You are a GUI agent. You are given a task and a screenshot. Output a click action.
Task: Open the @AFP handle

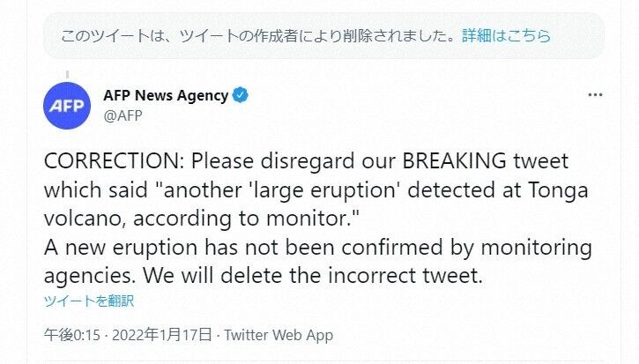click(x=123, y=115)
